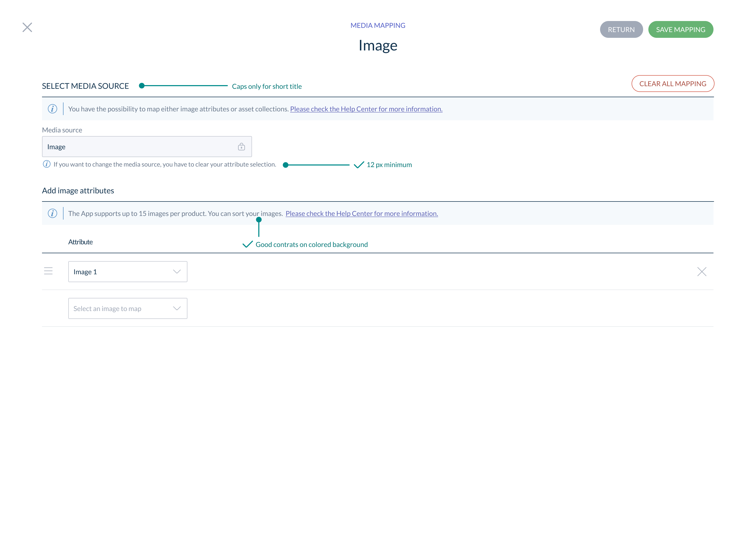The width and height of the screenshot is (756, 538).
Task: Click the lock icon in Media source field
Action: click(241, 147)
